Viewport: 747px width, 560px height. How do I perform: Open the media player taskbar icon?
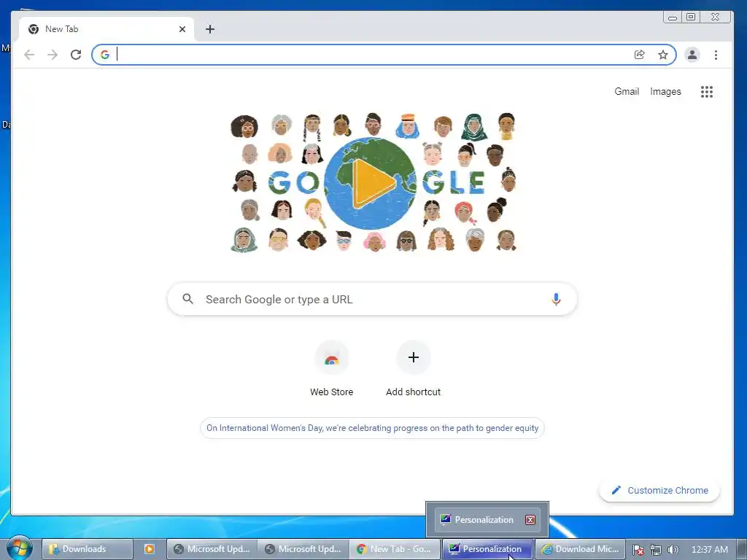(149, 549)
